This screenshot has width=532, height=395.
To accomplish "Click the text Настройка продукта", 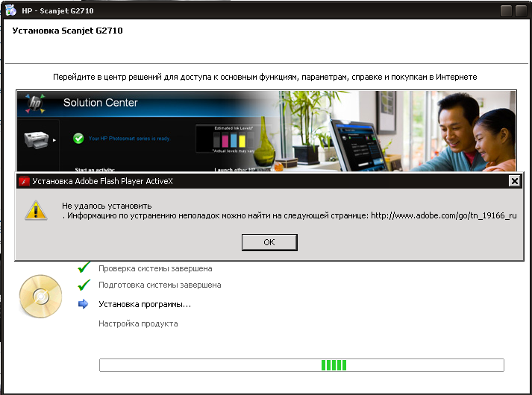I will coord(138,323).
